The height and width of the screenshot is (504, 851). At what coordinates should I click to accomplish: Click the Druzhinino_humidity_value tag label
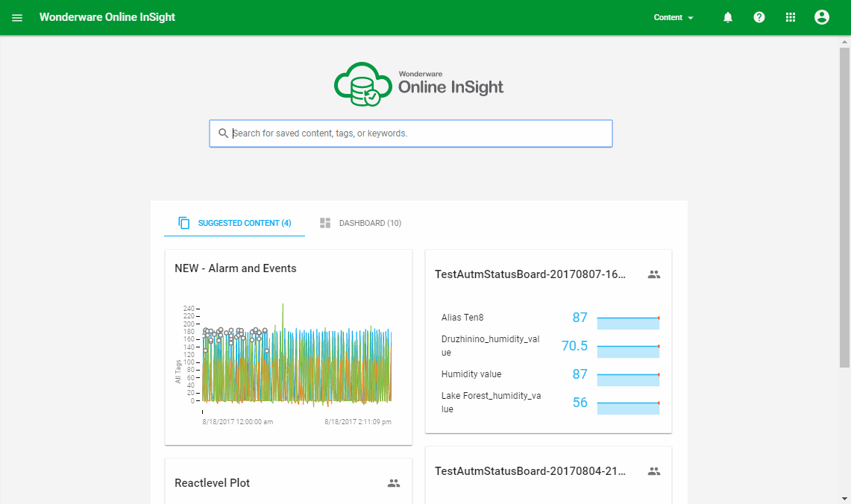tap(491, 346)
